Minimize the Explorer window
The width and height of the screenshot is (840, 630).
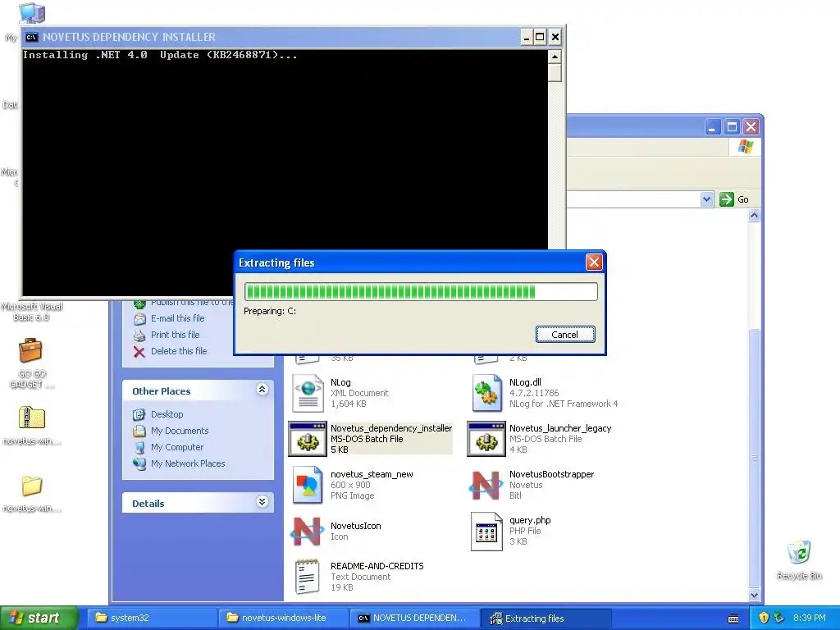click(712, 127)
